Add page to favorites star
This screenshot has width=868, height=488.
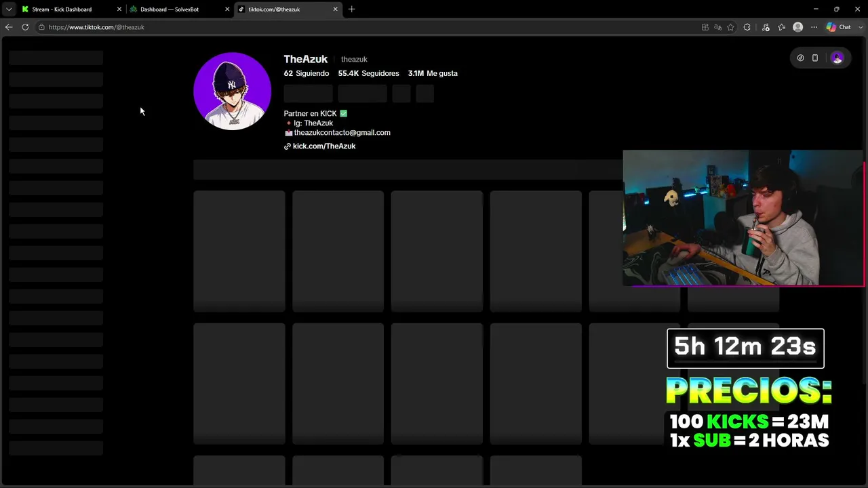click(730, 27)
